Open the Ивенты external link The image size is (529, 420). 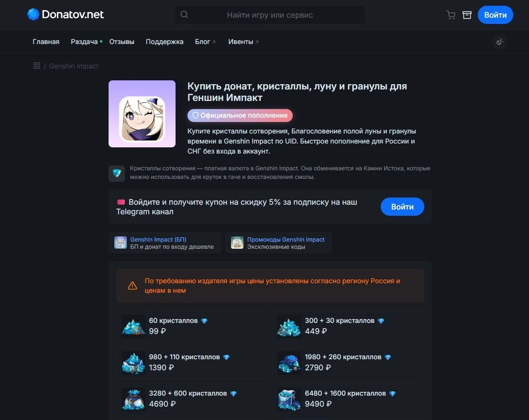[x=243, y=42]
